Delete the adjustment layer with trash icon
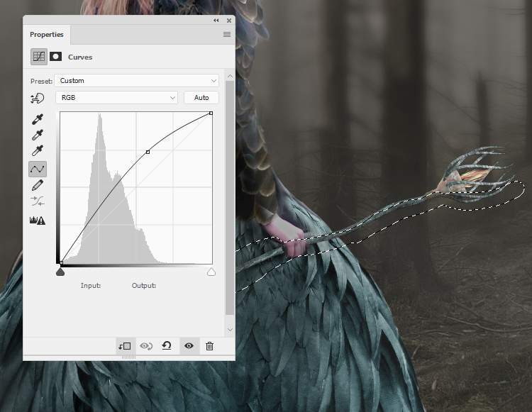Image resolution: width=532 pixels, height=412 pixels. [210, 346]
